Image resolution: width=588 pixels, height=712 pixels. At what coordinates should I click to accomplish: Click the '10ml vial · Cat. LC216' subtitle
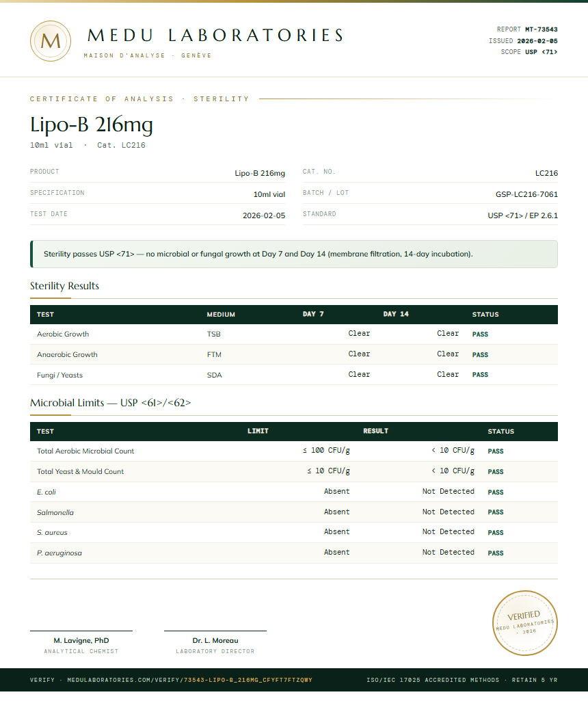click(x=88, y=145)
